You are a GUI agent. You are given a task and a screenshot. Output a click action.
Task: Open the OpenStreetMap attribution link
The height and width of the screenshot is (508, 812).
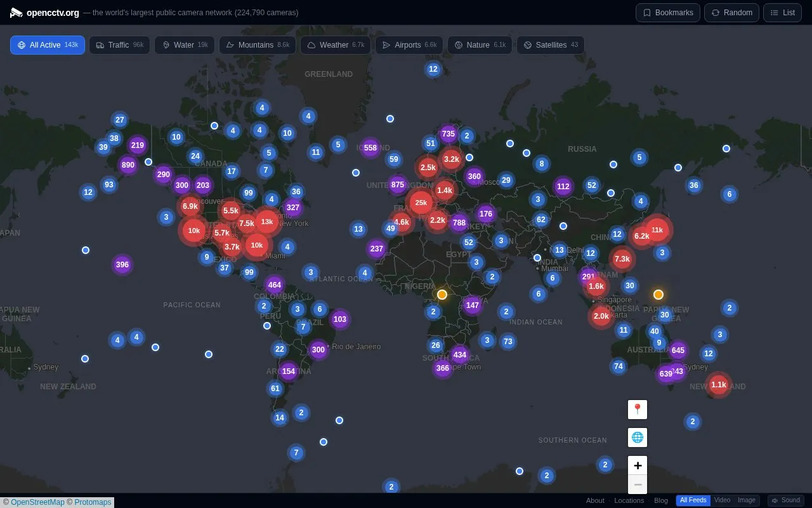point(37,502)
